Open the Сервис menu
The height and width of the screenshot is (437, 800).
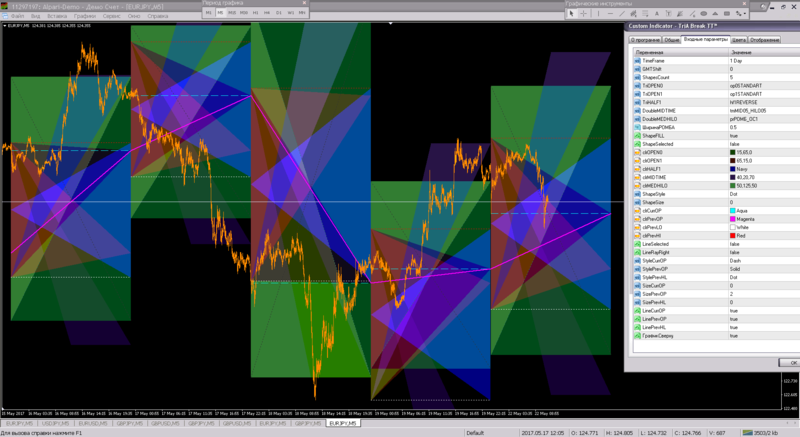[x=112, y=16]
